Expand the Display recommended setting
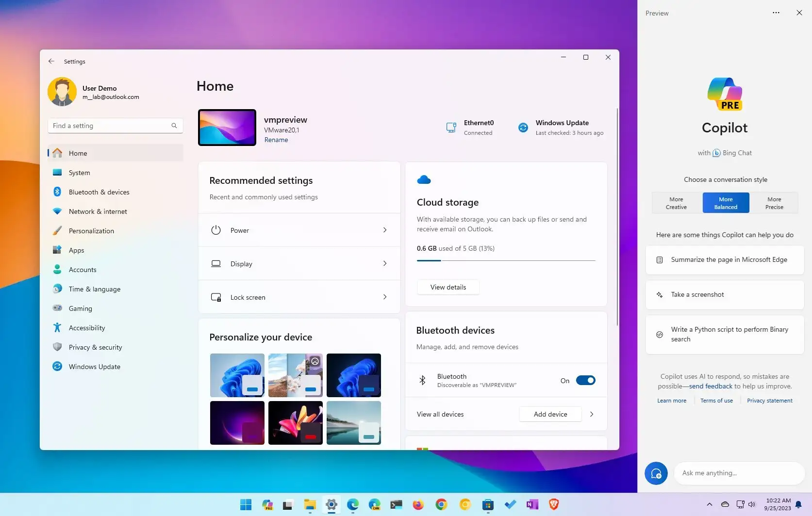 299,264
